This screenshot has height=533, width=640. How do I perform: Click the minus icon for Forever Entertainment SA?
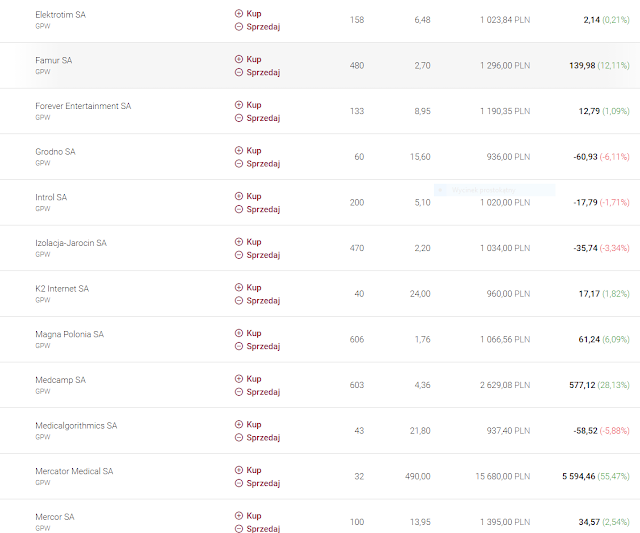(239, 118)
